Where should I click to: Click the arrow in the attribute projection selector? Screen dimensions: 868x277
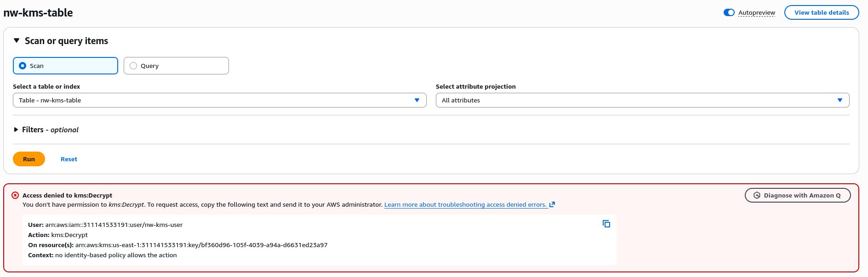tap(839, 100)
